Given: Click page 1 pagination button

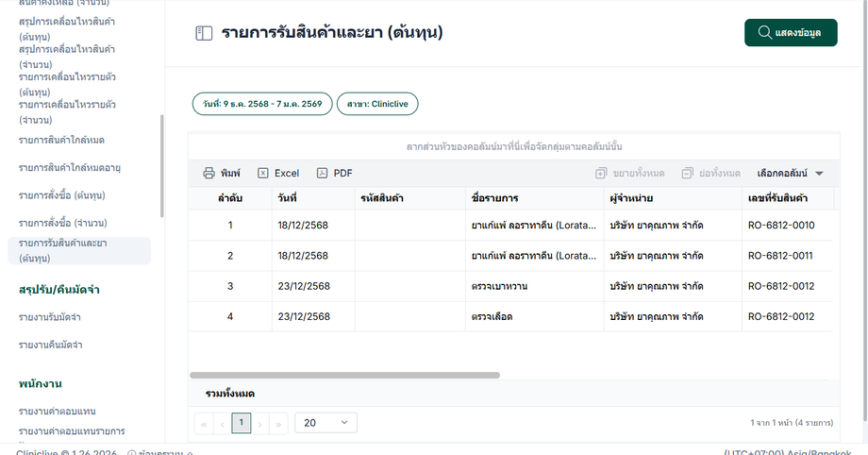Looking at the screenshot, I should pyautogui.click(x=242, y=424).
